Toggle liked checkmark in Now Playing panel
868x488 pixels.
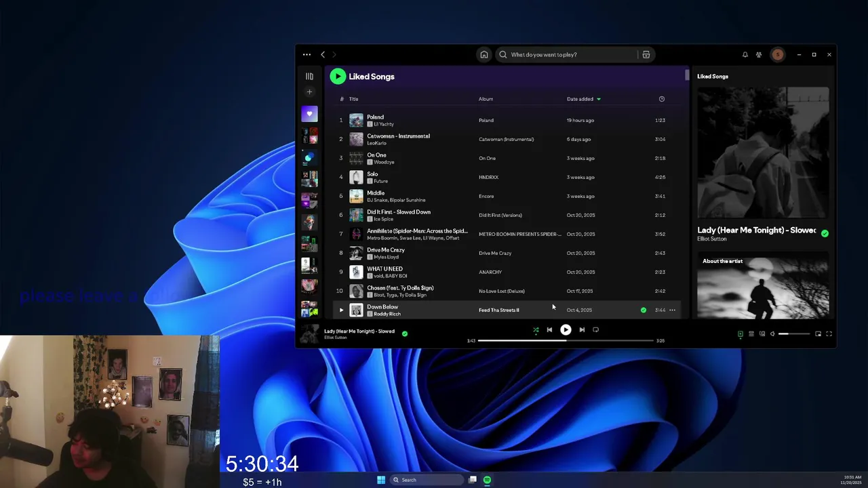(x=825, y=233)
